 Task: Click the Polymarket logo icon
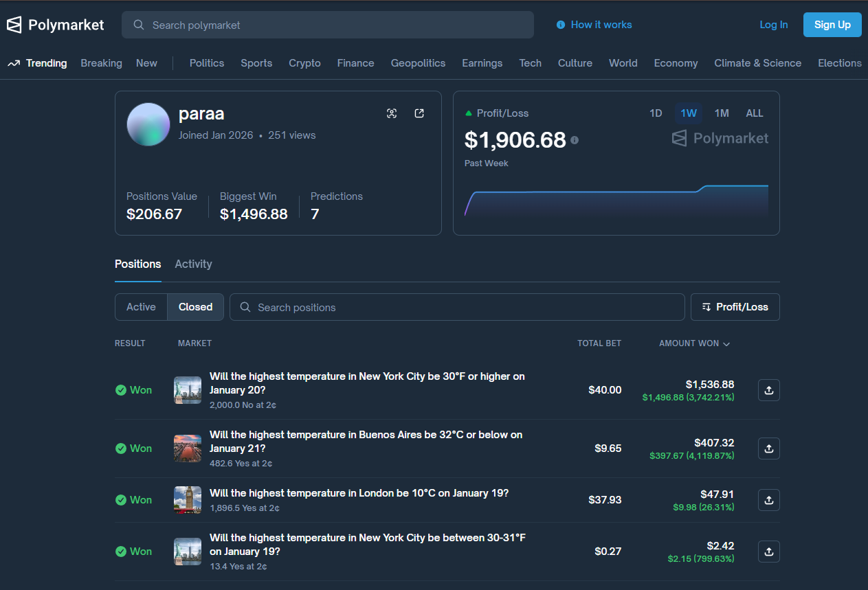tap(14, 25)
